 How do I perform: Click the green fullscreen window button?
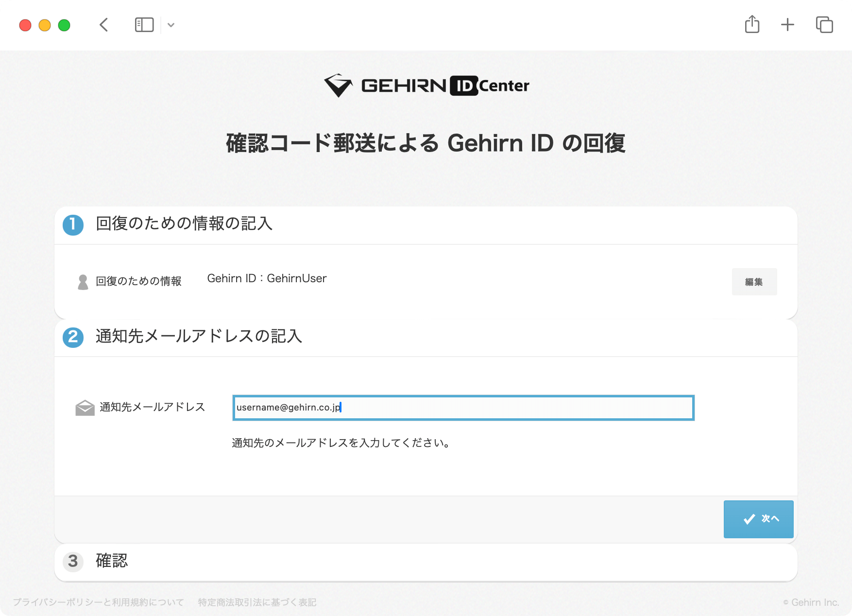(x=64, y=25)
